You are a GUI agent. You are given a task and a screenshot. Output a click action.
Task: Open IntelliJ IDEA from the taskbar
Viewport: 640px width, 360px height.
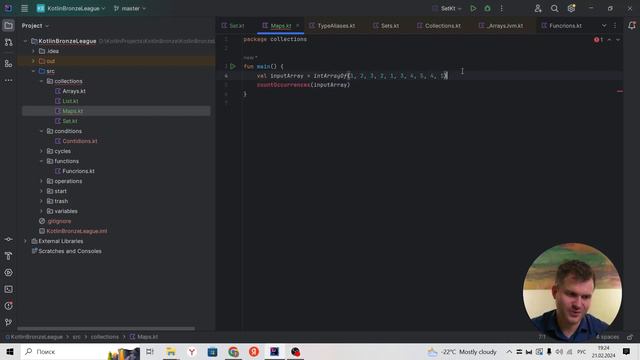coord(274,351)
